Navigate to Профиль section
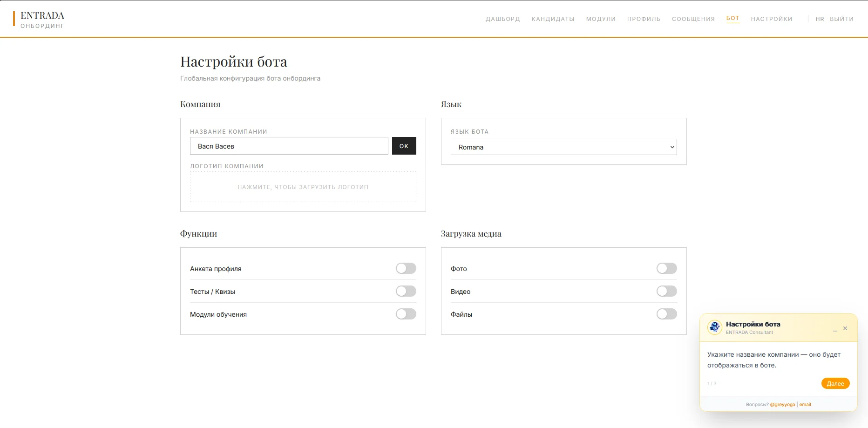This screenshot has width=868, height=428. pos(644,19)
